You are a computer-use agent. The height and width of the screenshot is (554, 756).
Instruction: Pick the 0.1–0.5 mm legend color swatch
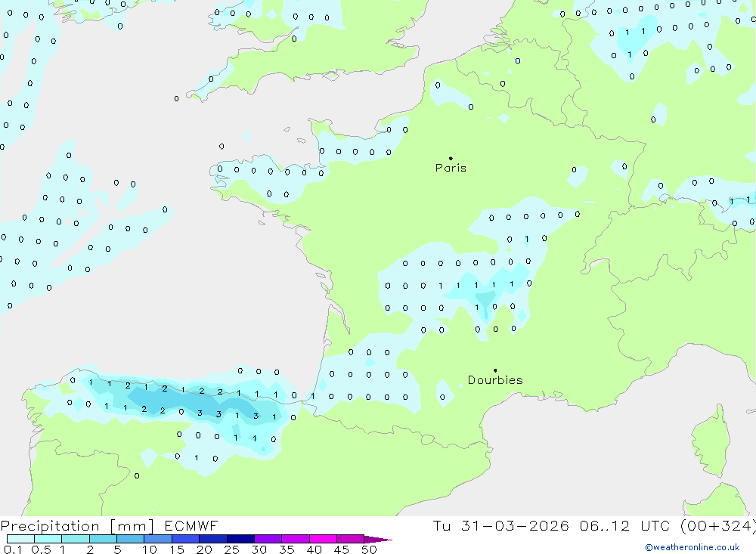point(20,539)
